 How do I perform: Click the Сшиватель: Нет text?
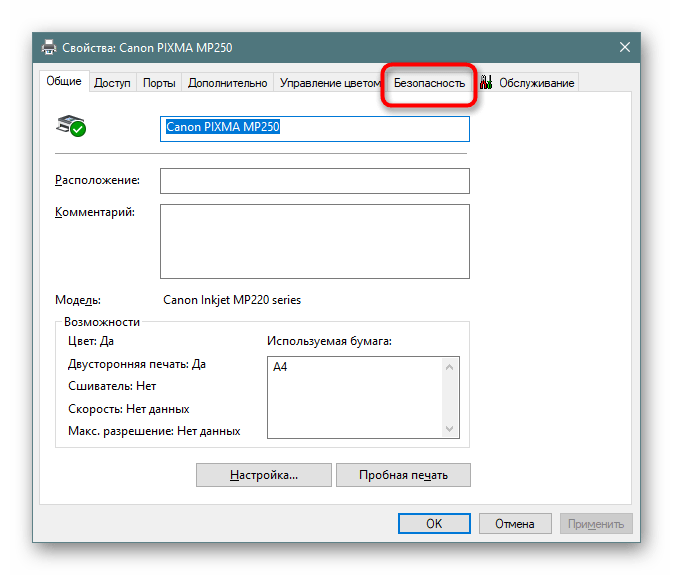(112, 386)
